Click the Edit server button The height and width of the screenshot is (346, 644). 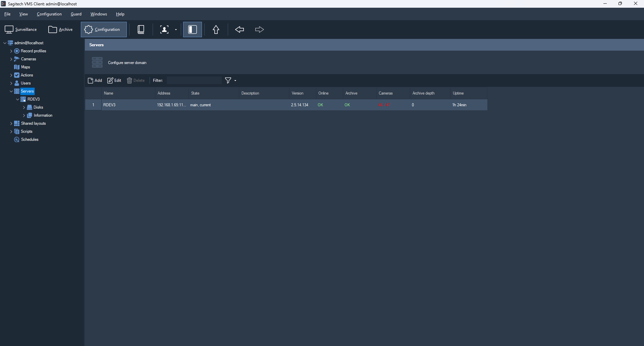tap(114, 80)
